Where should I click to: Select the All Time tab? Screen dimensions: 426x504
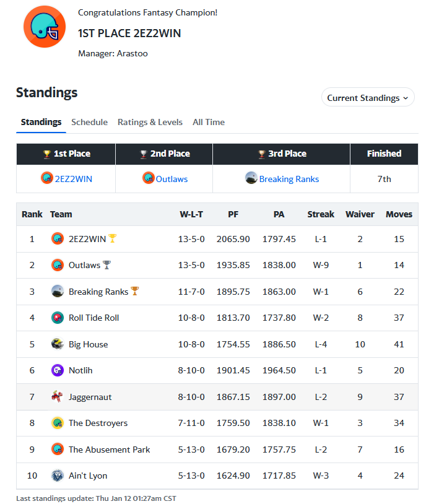click(x=209, y=122)
